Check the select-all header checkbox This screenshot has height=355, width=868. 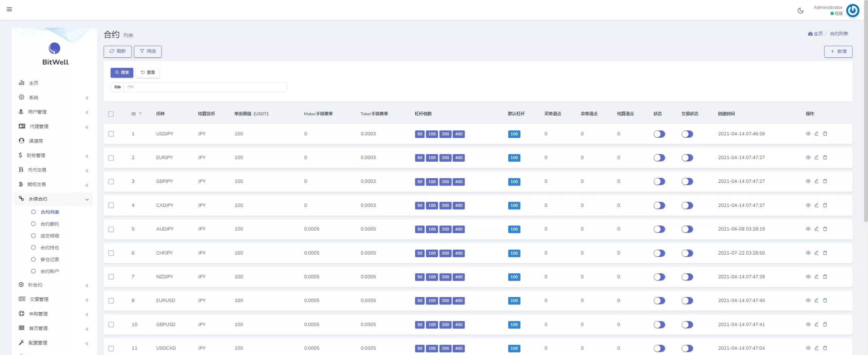pos(111,114)
